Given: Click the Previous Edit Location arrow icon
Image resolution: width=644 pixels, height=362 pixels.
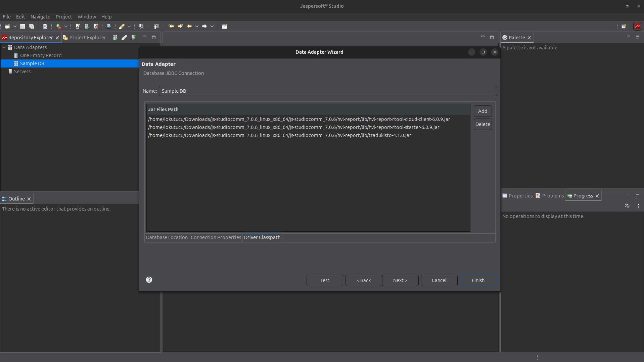Looking at the screenshot, I should click(171, 26).
